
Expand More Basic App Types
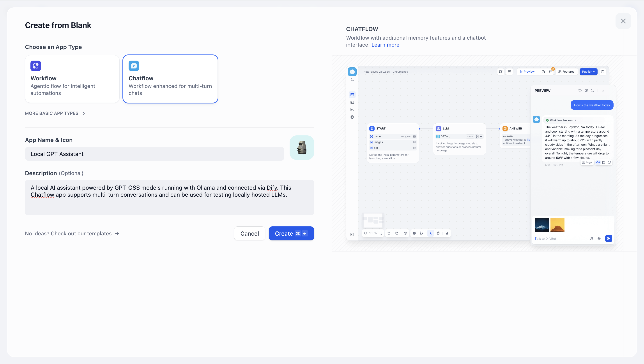coord(55,113)
